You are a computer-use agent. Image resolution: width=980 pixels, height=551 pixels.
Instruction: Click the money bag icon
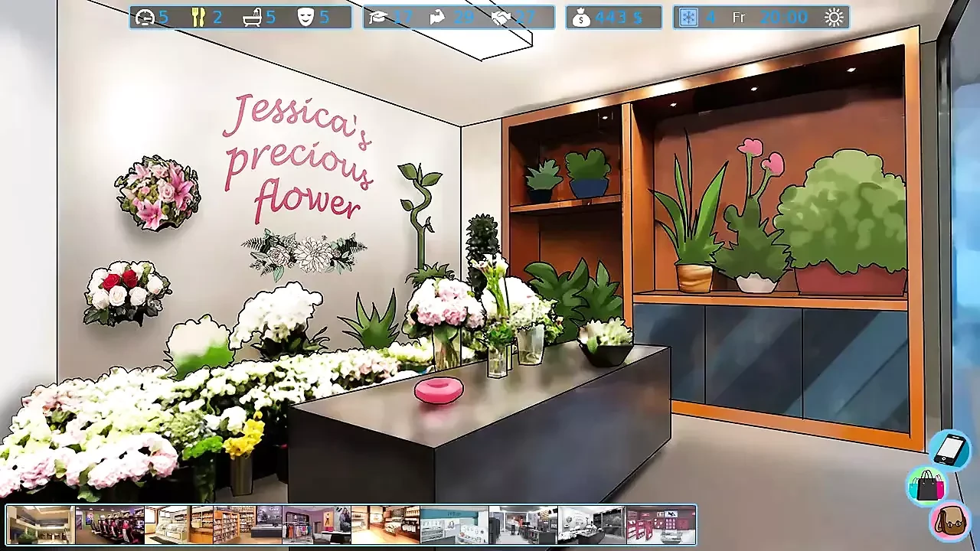[581, 17]
